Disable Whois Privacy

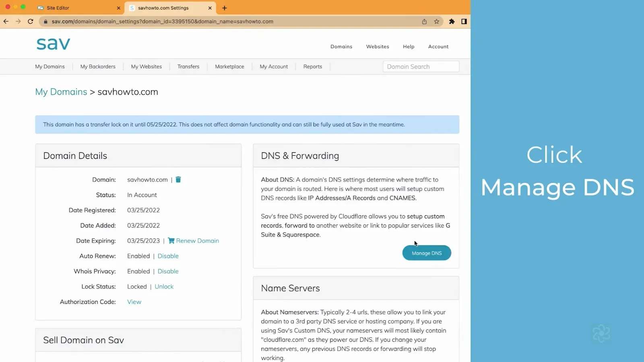click(x=168, y=271)
